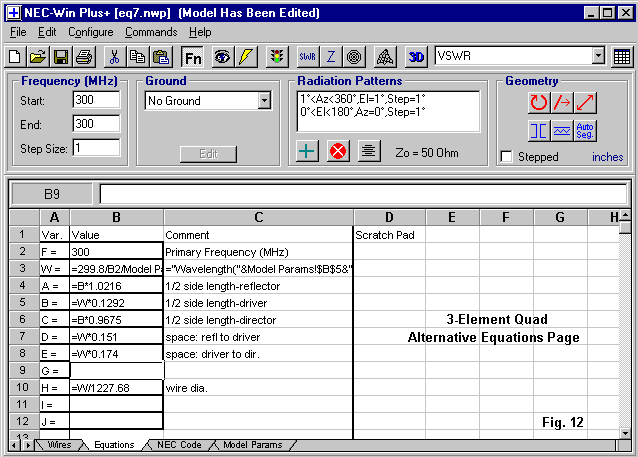The width and height of the screenshot is (638, 457).
Task: Add a radiation pattern with plus icon
Action: (309, 151)
